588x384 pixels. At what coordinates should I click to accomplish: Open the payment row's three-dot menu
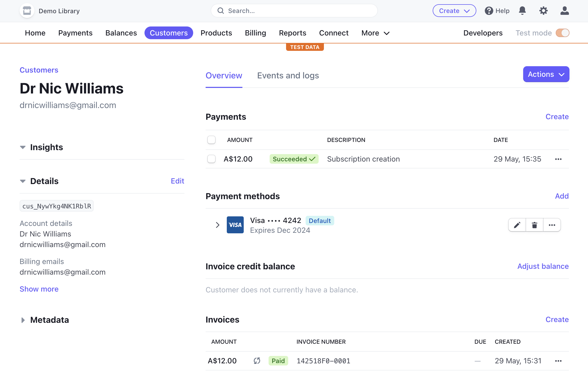558,159
